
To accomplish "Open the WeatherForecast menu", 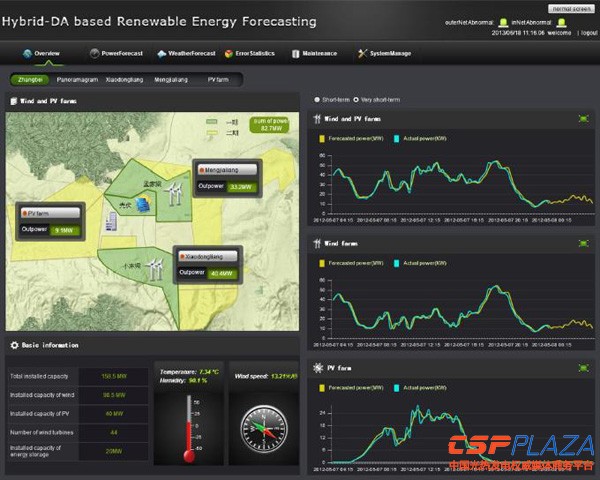I will point(186,53).
